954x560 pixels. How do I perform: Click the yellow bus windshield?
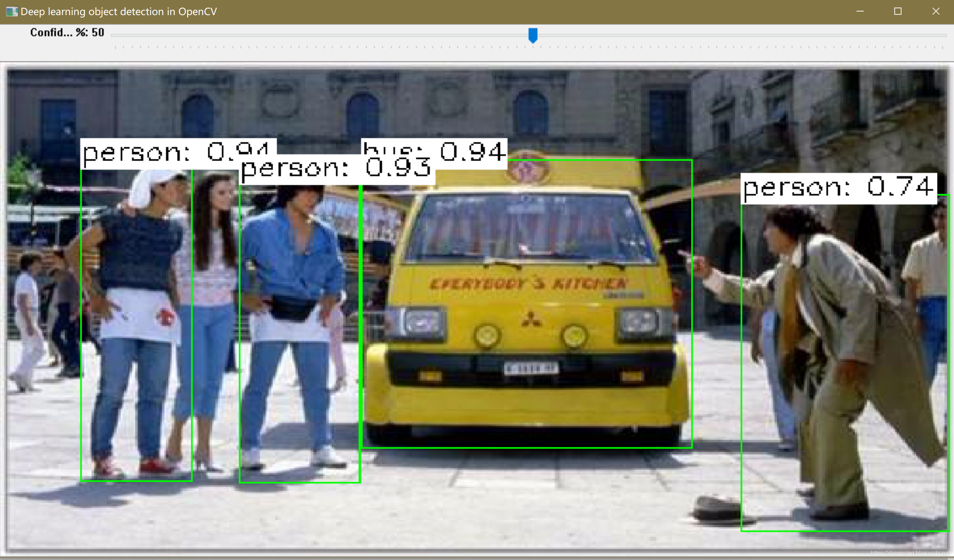pyautogui.click(x=530, y=227)
